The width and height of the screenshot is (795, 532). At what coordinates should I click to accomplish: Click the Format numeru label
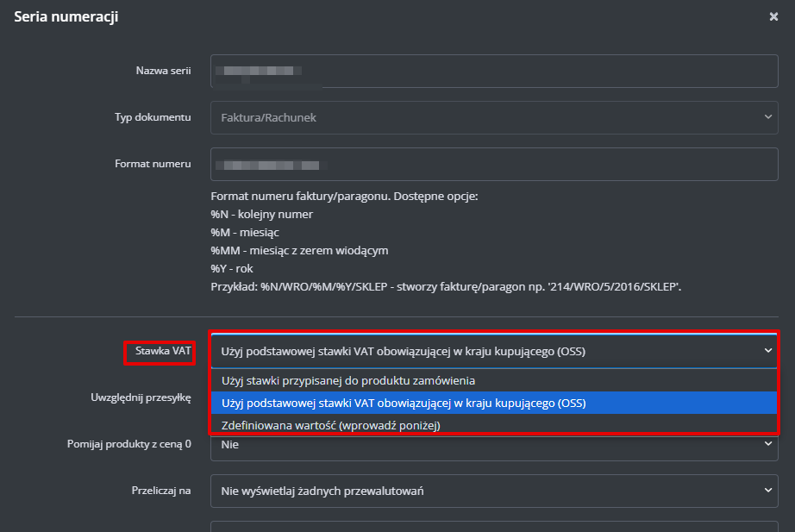153,164
